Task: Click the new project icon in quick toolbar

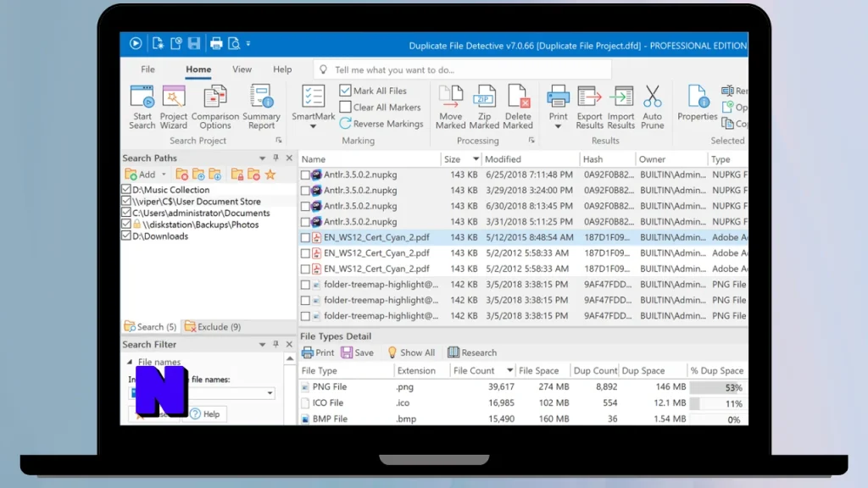Action: point(158,43)
